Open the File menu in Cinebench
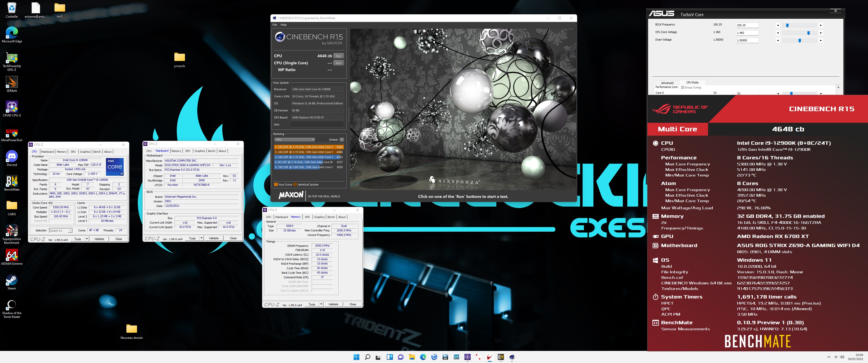The image size is (868, 363). click(275, 25)
